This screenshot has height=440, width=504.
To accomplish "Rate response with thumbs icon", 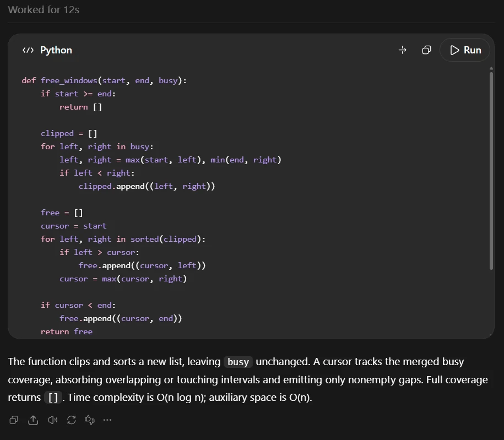I will coord(90,420).
